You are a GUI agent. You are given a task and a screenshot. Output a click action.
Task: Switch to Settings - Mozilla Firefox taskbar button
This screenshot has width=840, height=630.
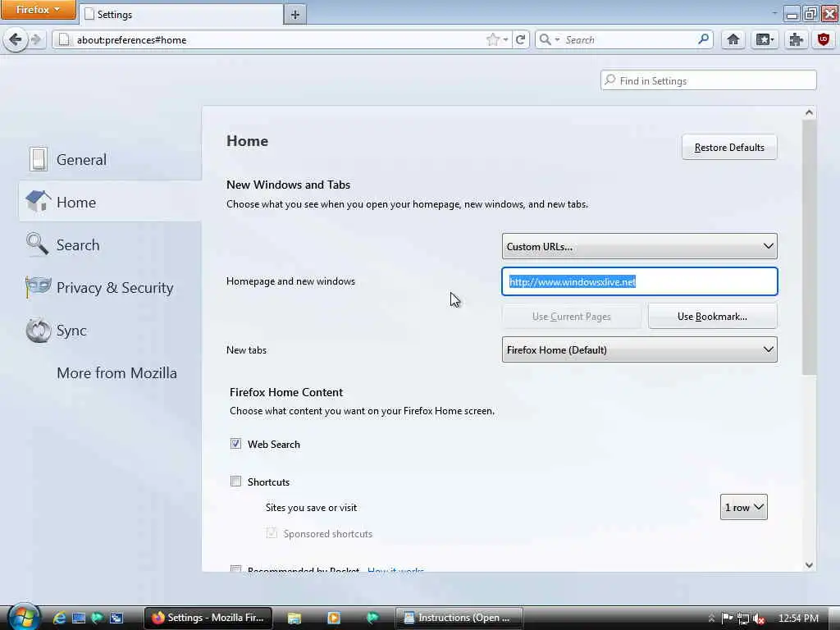pos(208,618)
